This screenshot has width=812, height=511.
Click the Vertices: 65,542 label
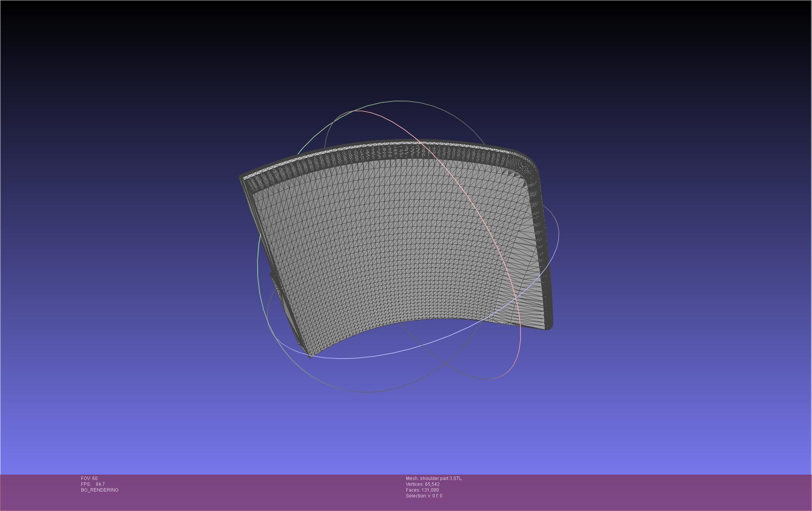tap(422, 484)
